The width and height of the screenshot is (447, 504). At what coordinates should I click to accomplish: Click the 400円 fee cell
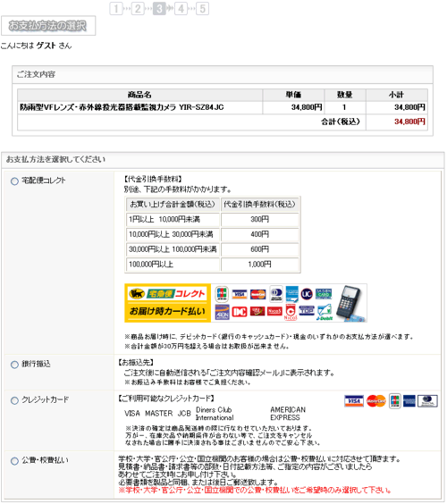click(260, 234)
